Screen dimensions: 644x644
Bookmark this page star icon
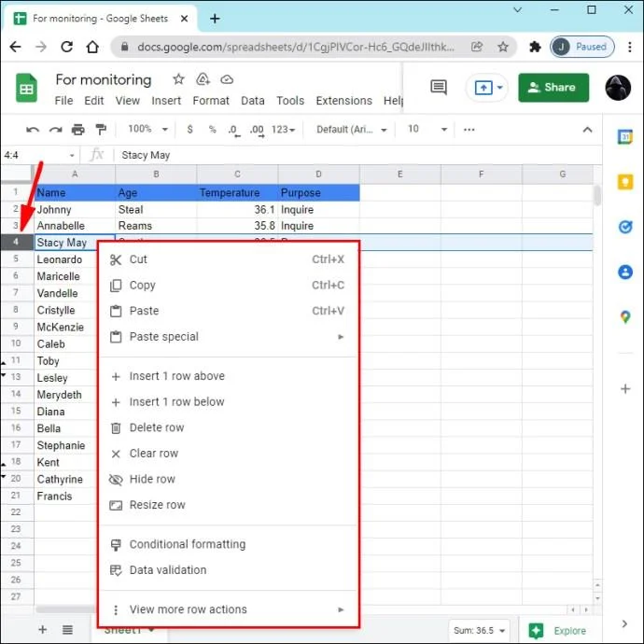(503, 47)
